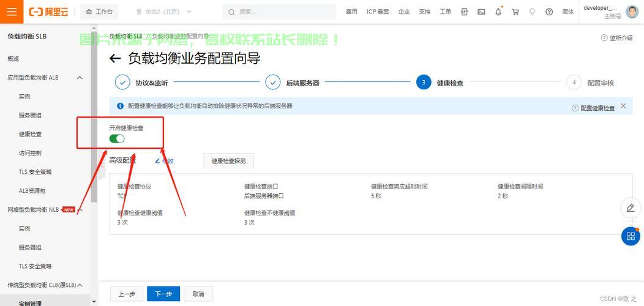Click the 2 秒 interval value
644x306 pixels.
(x=503, y=196)
